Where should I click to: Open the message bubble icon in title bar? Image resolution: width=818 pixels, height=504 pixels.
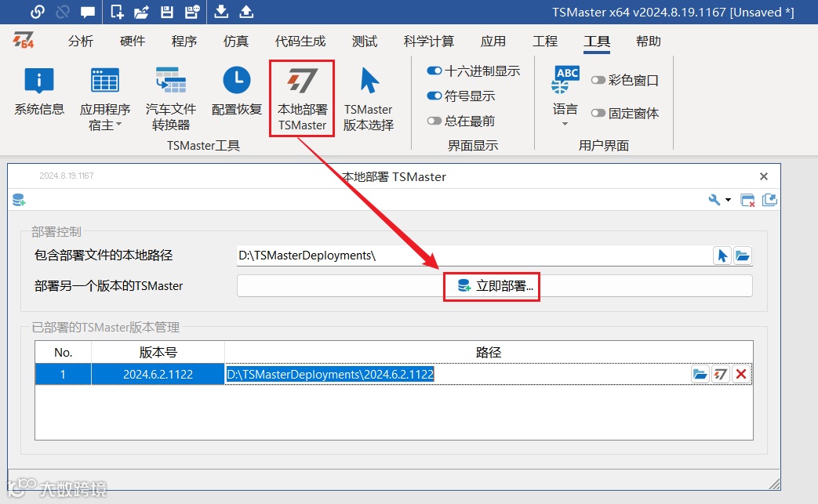coord(88,12)
